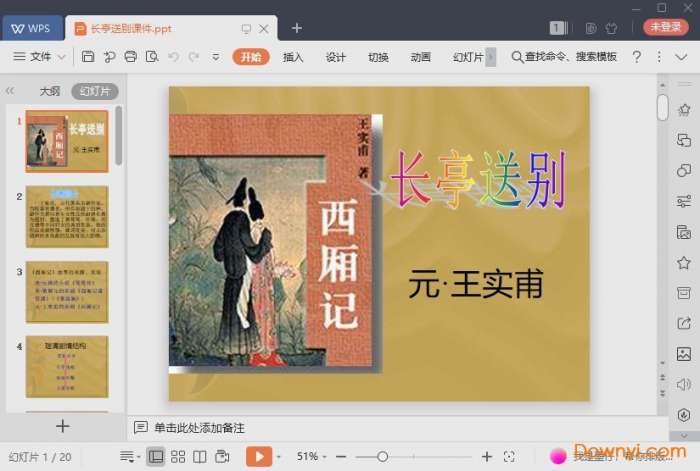Image resolution: width=700 pixels, height=471 pixels.
Task: Click the status bar icon beside reading view
Action: [222, 456]
